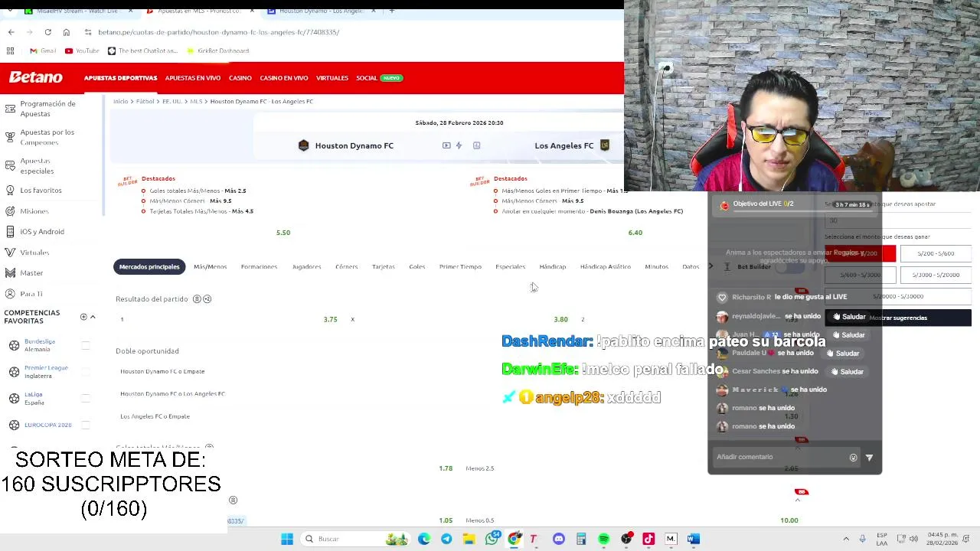This screenshot has height=551, width=980.
Task: Click the live video stream icon by Houston Dynamo
Action: (446, 145)
